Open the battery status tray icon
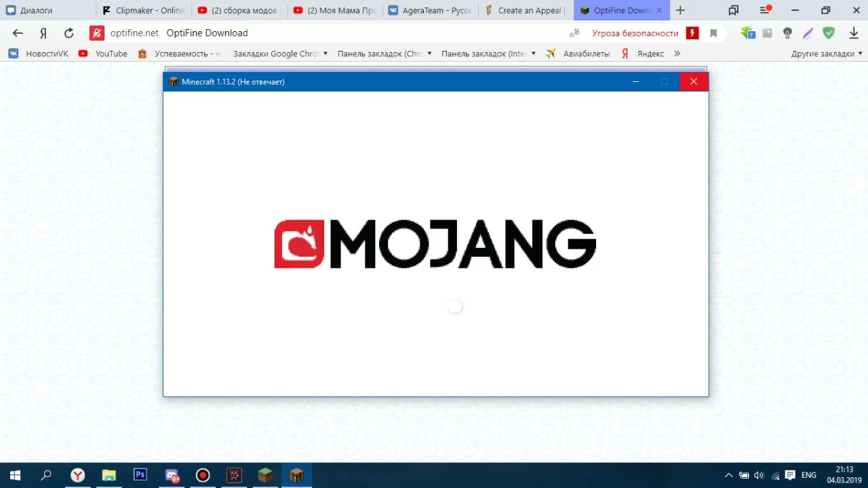The height and width of the screenshot is (488, 868). (x=744, y=475)
